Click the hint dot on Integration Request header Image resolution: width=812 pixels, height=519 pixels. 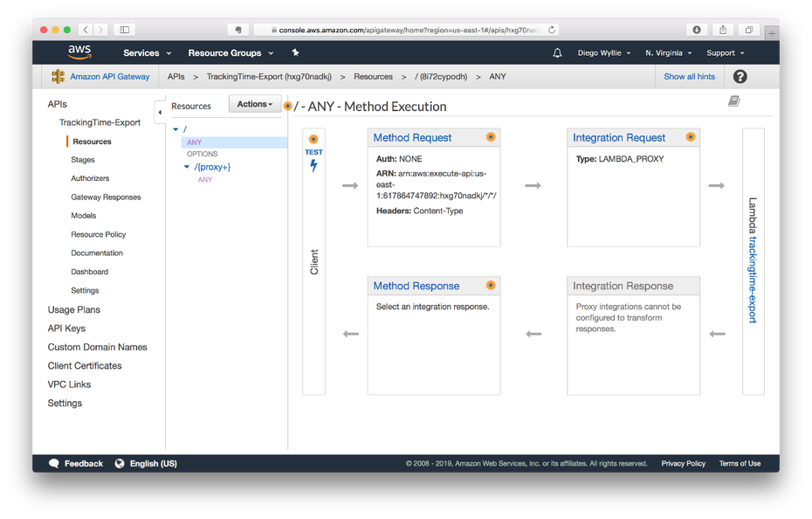pyautogui.click(x=691, y=137)
